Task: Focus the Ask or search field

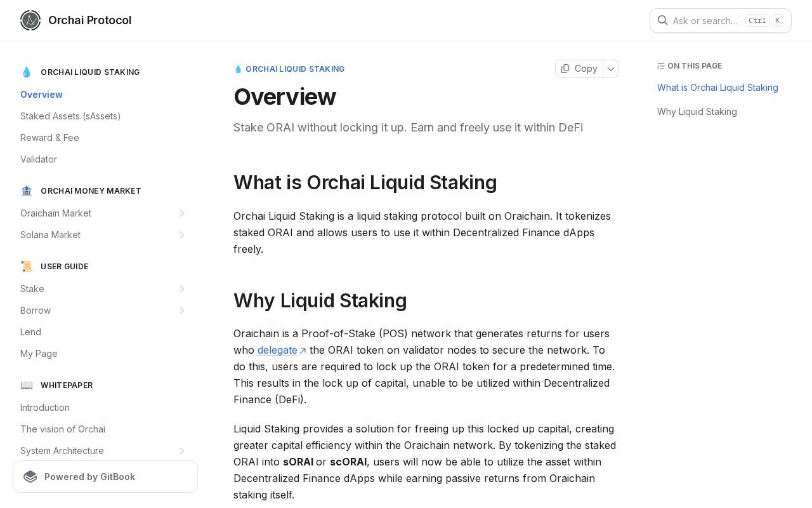Action: pyautogui.click(x=721, y=20)
